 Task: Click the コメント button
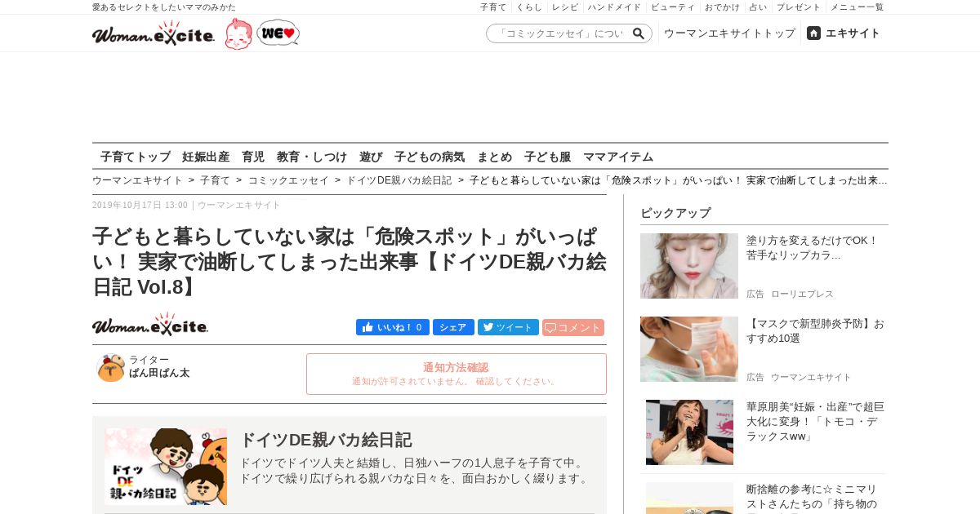(x=573, y=327)
